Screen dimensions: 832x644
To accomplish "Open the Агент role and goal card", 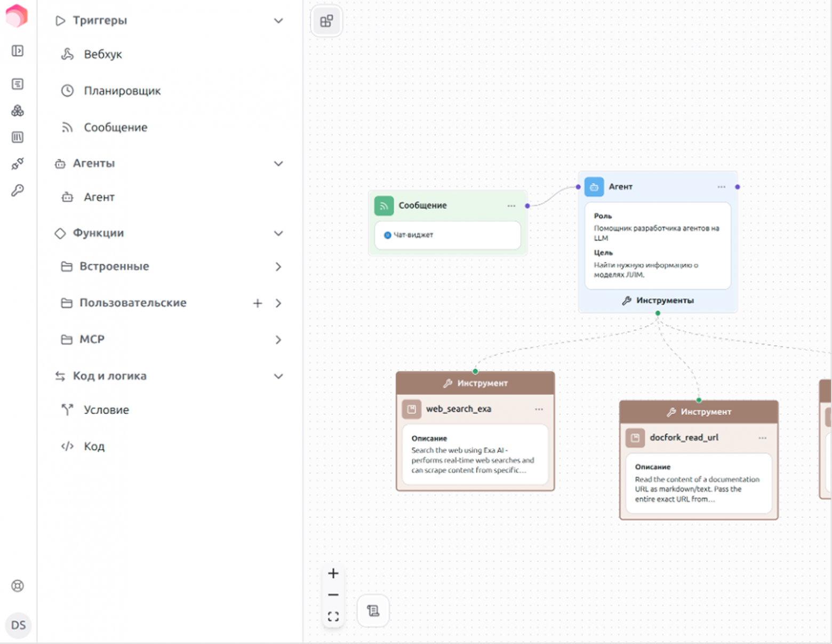I will [x=658, y=246].
